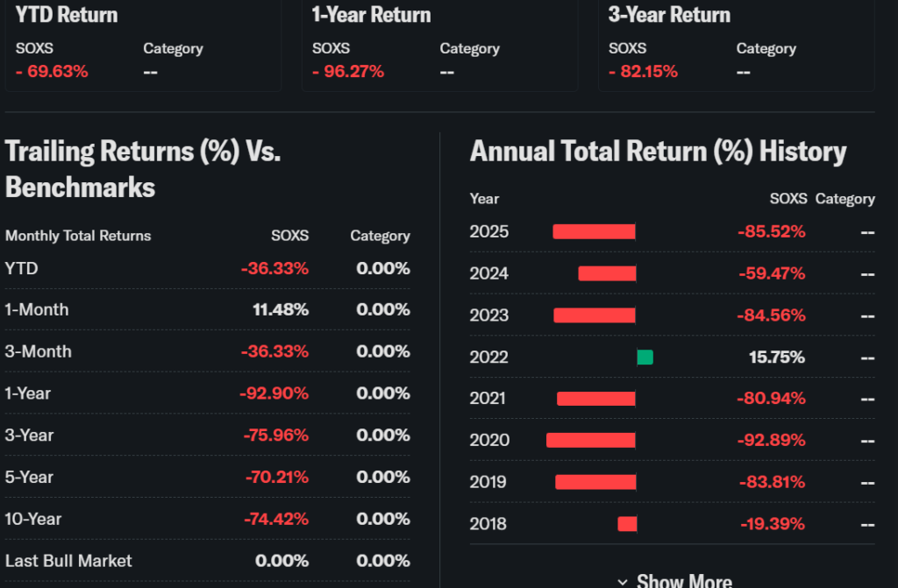Click the Category header in annual history

[845, 199]
